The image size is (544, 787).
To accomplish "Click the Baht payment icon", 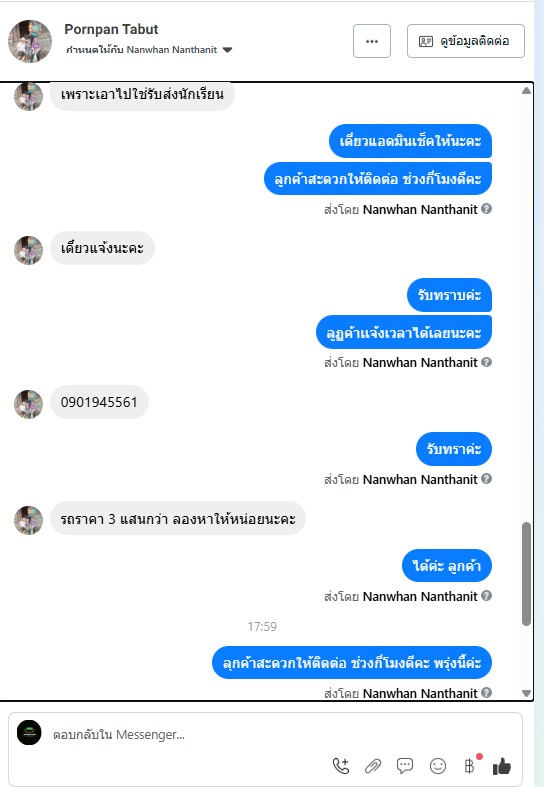I will pos(469,766).
